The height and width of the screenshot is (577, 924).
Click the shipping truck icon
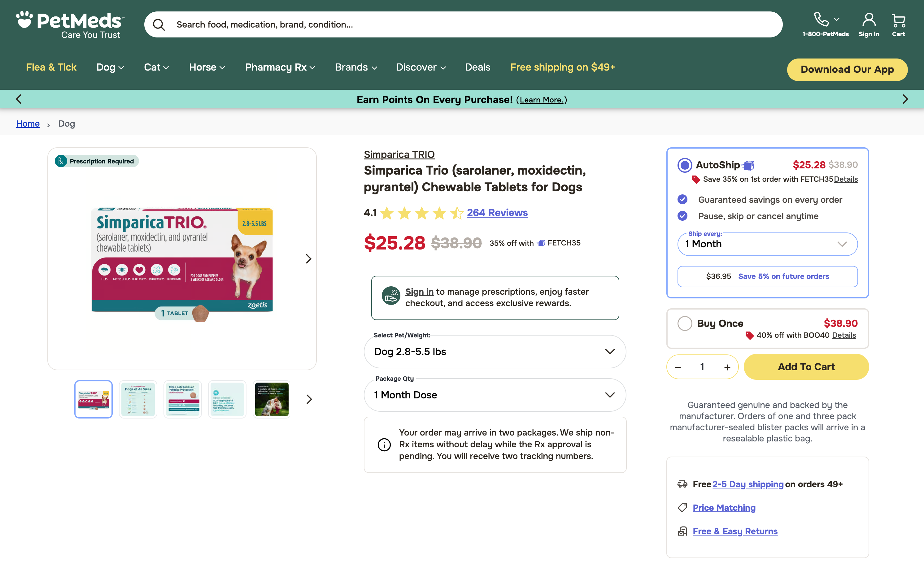tap(682, 484)
